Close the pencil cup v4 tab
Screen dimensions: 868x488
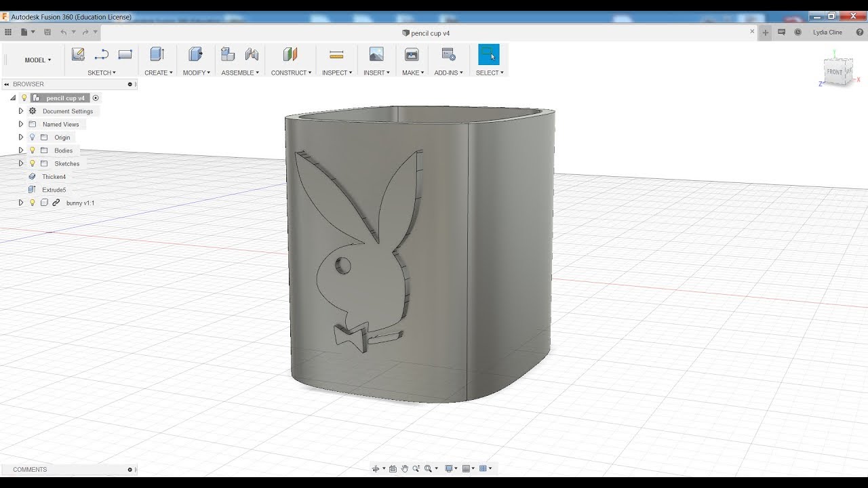pyautogui.click(x=752, y=31)
